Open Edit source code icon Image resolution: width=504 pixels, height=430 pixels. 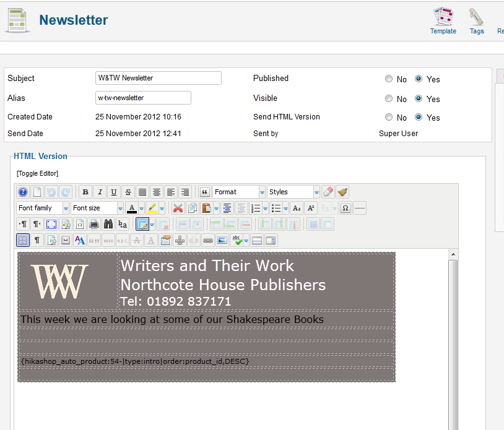pyautogui.click(x=80, y=224)
